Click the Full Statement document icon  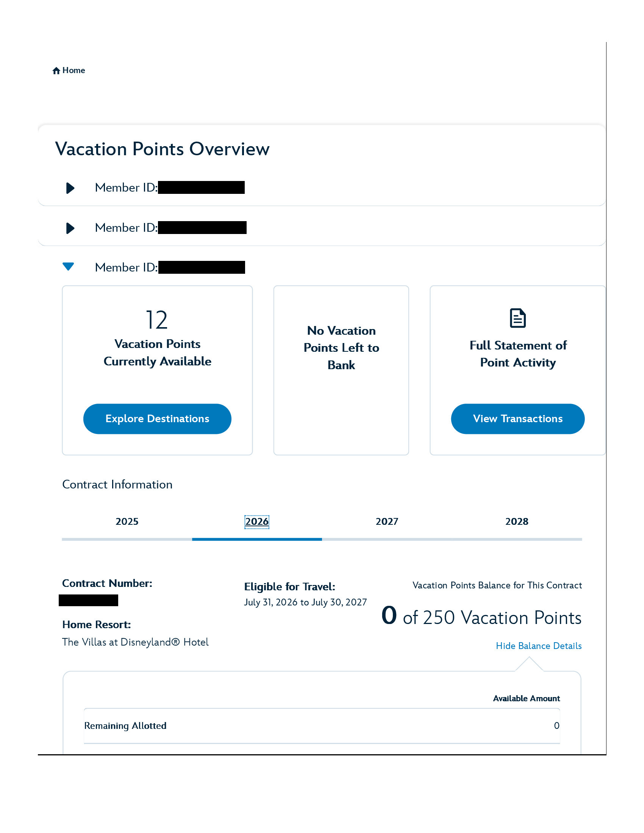pos(517,318)
